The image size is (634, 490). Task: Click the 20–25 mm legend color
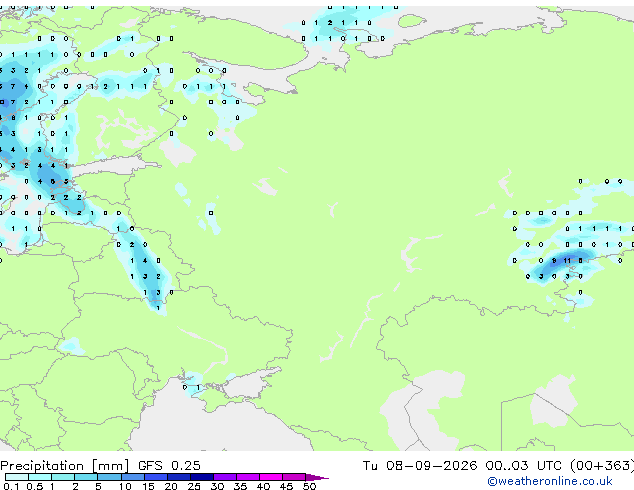click(178, 477)
